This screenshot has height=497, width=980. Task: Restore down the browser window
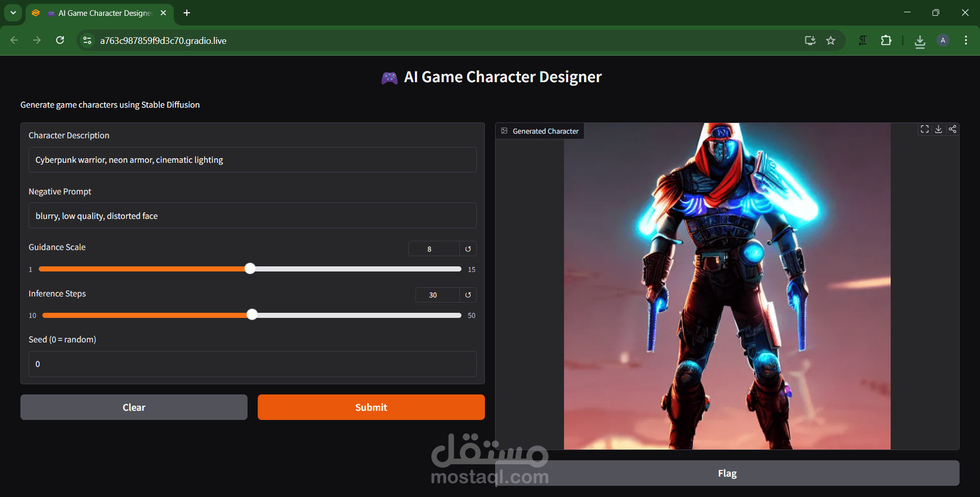(936, 12)
